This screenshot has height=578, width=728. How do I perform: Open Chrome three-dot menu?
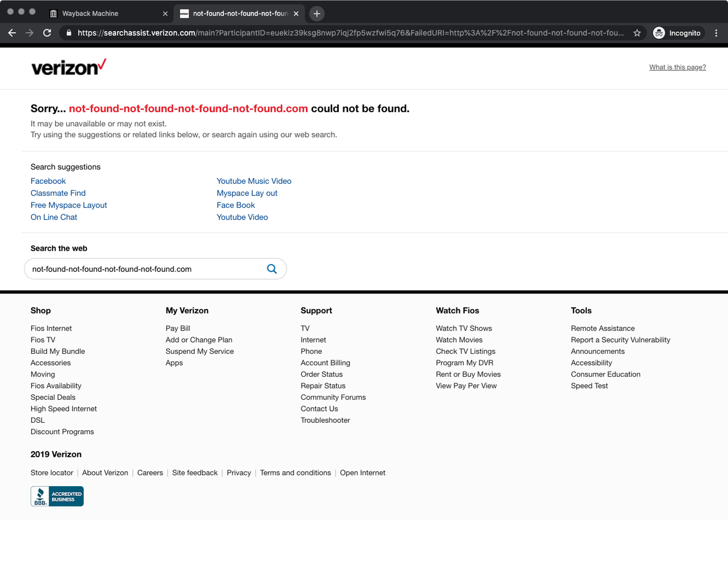(x=716, y=33)
